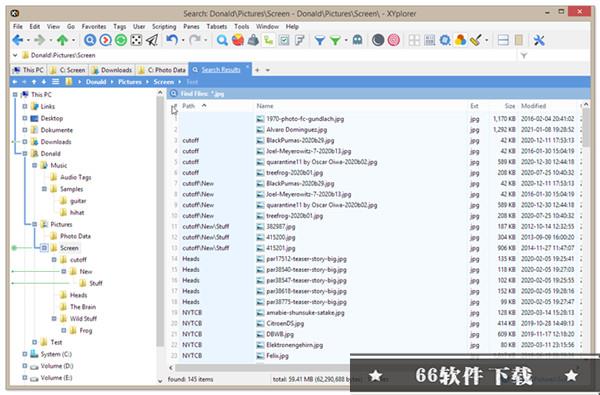Screen dimensions: 600x395
Task: Click the dice icon in the toolbar
Action: 137,40
